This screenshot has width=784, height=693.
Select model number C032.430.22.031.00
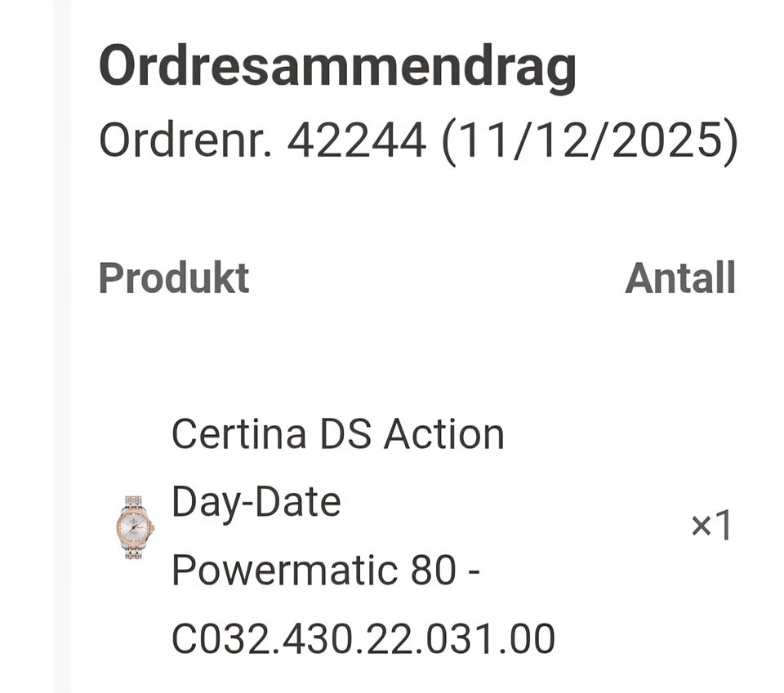pos(363,638)
